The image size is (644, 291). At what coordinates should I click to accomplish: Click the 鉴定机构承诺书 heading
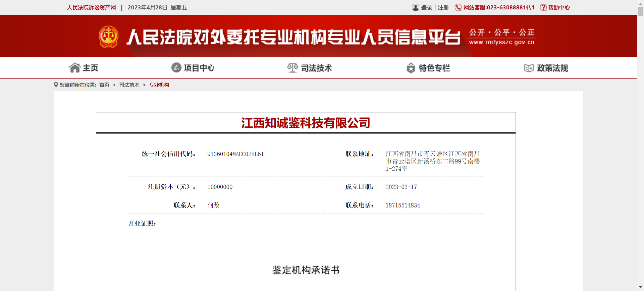click(306, 270)
